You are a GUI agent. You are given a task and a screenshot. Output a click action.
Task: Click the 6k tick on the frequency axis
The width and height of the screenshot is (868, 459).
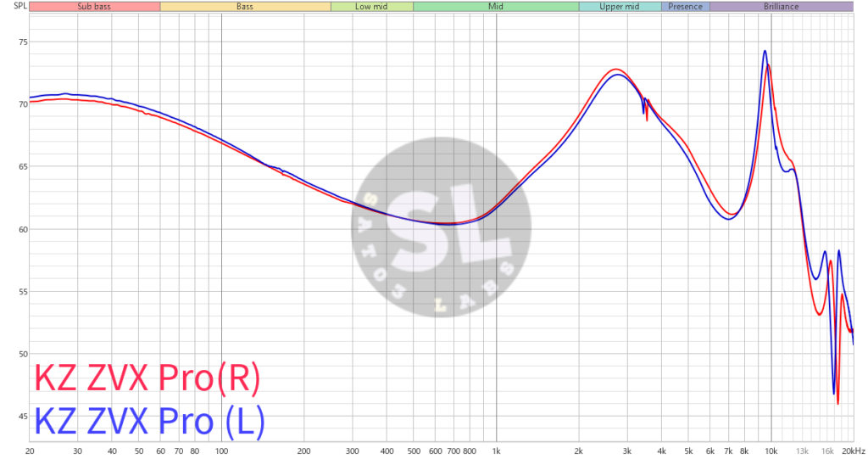(x=709, y=451)
